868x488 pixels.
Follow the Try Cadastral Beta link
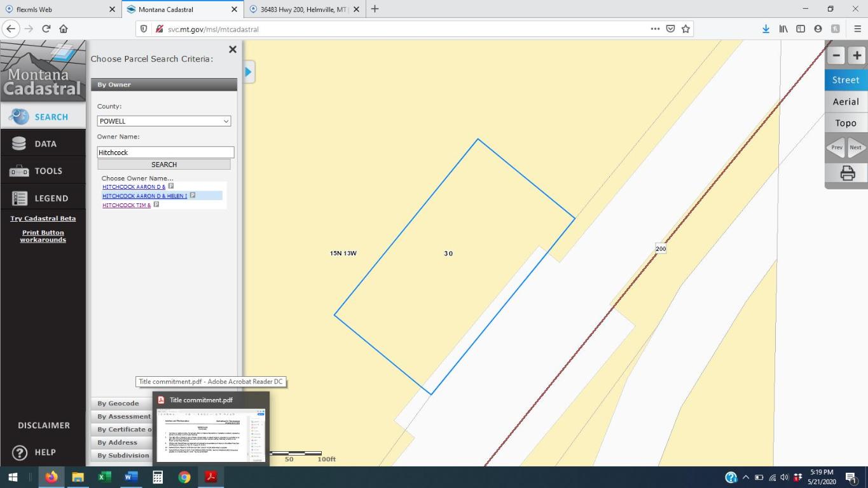click(x=43, y=219)
